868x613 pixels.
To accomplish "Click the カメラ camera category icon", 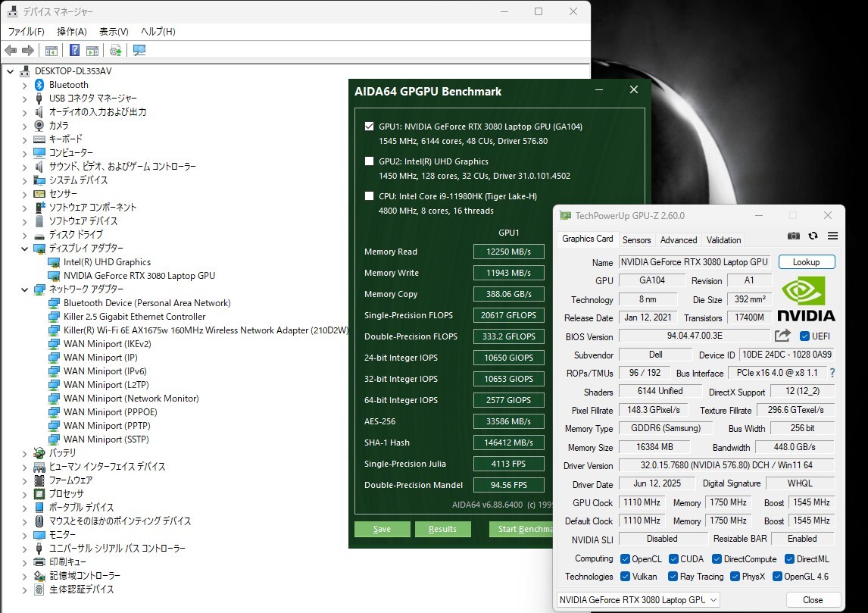I will [x=39, y=126].
